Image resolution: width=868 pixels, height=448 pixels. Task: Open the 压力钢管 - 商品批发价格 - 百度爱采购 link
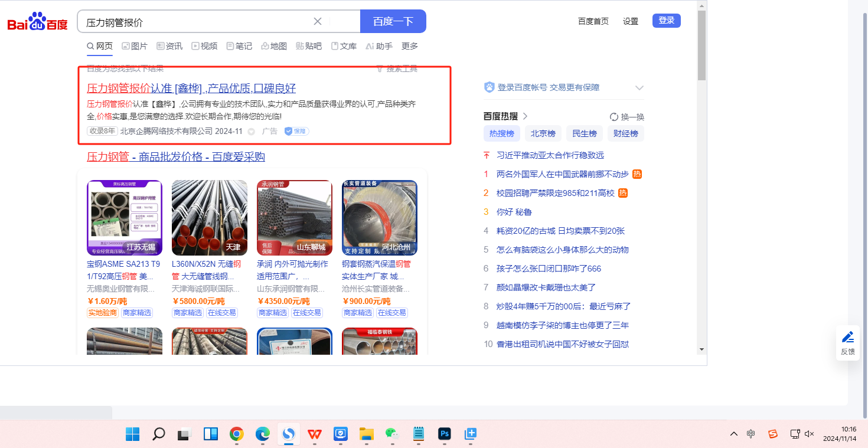(176, 157)
